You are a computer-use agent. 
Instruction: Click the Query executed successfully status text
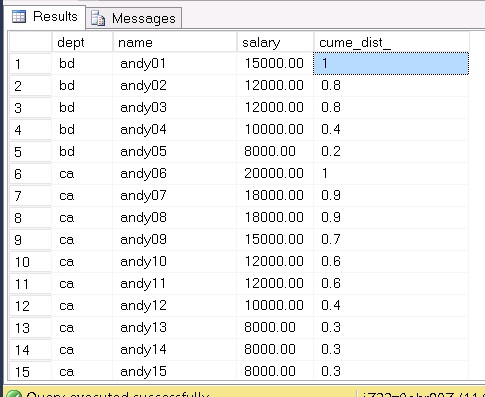click(117, 394)
